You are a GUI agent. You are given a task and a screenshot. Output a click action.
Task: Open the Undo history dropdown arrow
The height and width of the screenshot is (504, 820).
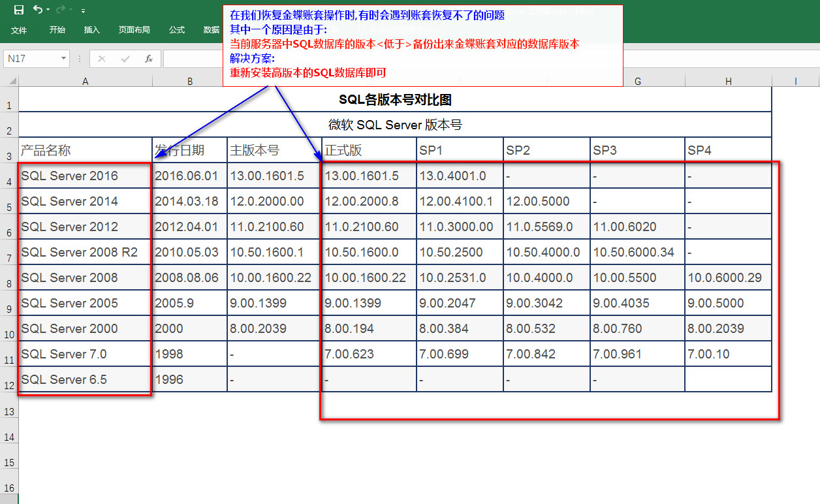(48, 10)
